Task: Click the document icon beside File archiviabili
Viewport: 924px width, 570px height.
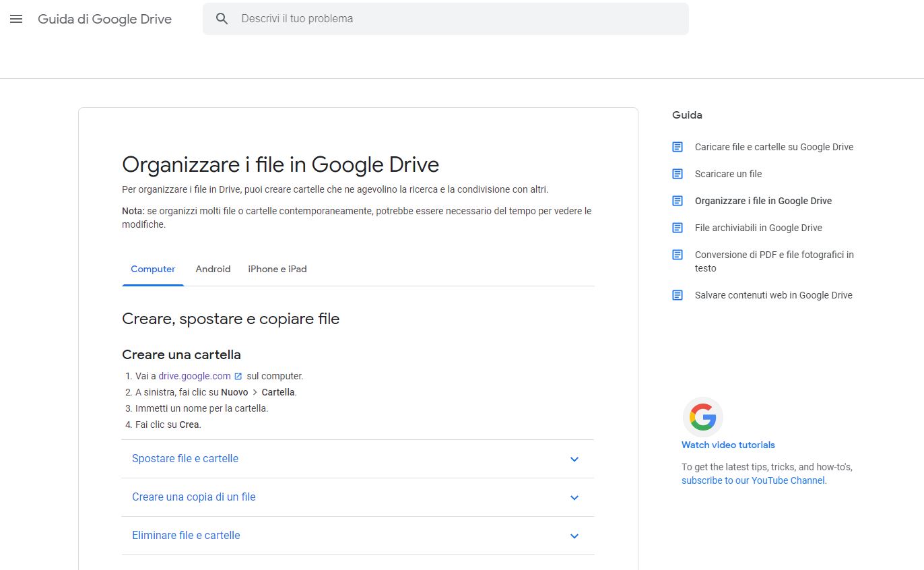Action: pos(678,228)
